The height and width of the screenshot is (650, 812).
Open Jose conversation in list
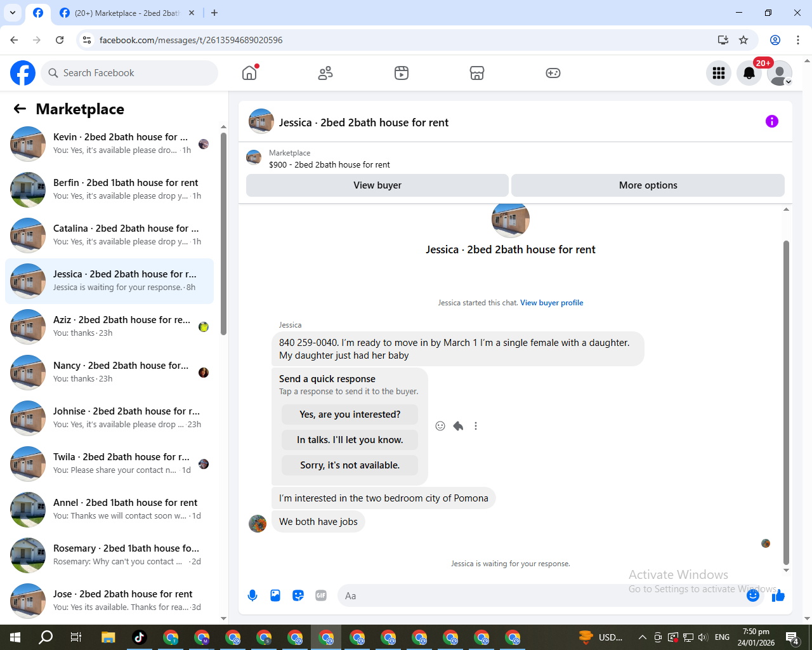[109, 601]
